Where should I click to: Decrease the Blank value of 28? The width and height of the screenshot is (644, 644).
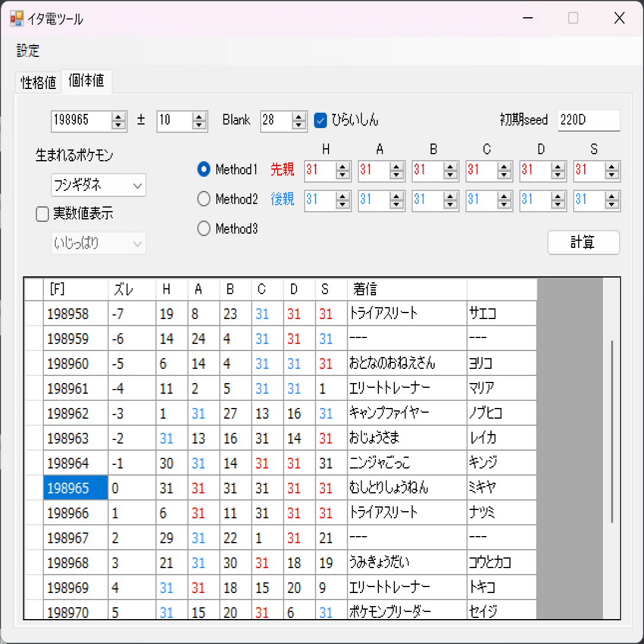point(298,125)
